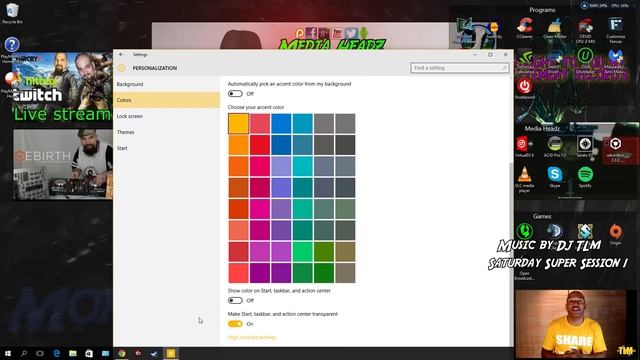Launch the IObit Uninstaller green U icon

point(585,56)
